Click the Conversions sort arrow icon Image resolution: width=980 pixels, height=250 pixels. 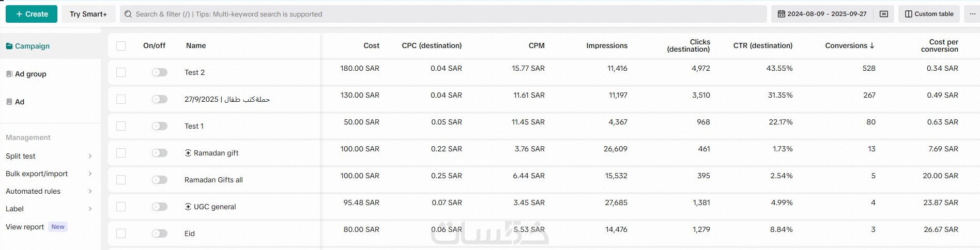(x=872, y=45)
